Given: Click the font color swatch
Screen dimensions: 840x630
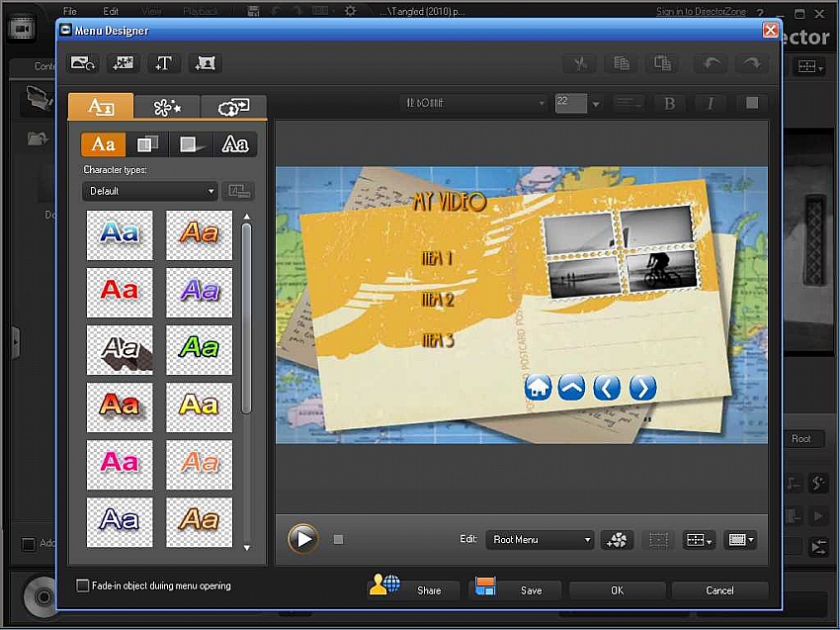Looking at the screenshot, I should 752,104.
